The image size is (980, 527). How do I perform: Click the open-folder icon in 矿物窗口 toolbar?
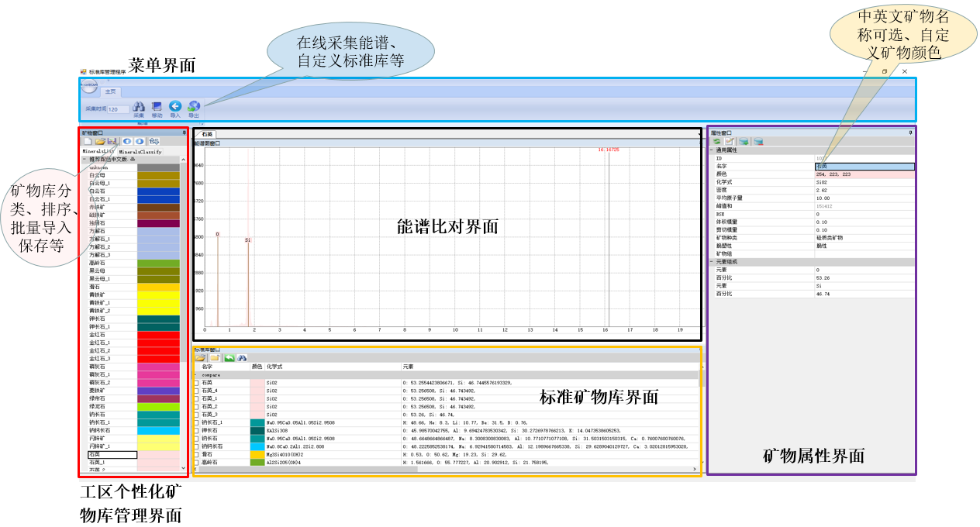point(100,142)
